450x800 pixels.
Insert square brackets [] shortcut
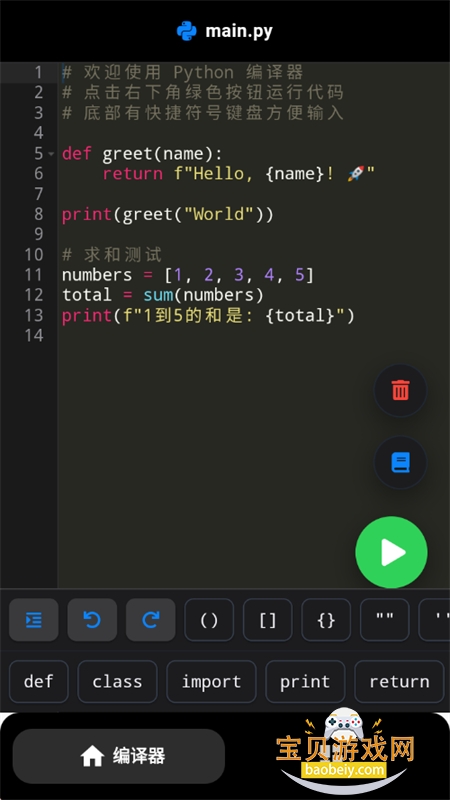click(x=268, y=620)
